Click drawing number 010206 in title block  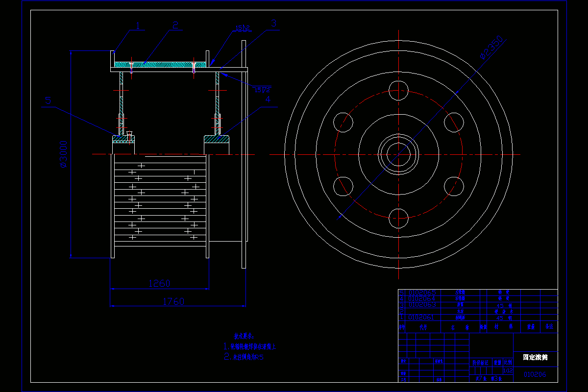[x=535, y=375]
